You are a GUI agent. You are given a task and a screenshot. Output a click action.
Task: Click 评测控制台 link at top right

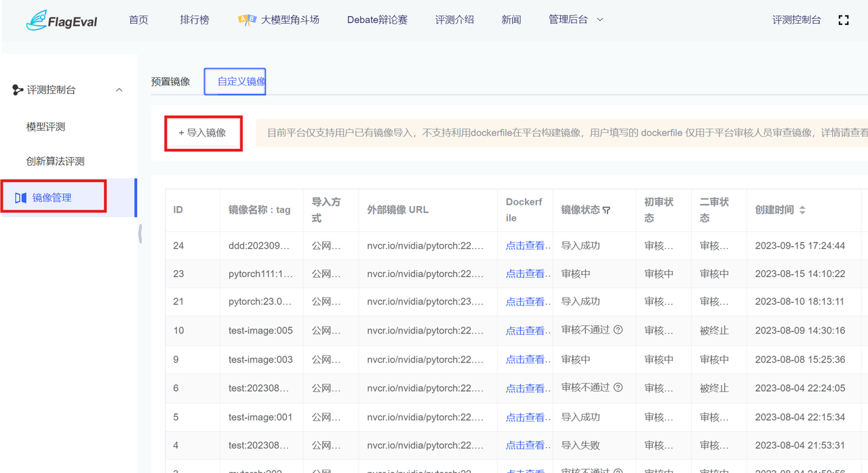pyautogui.click(x=796, y=20)
